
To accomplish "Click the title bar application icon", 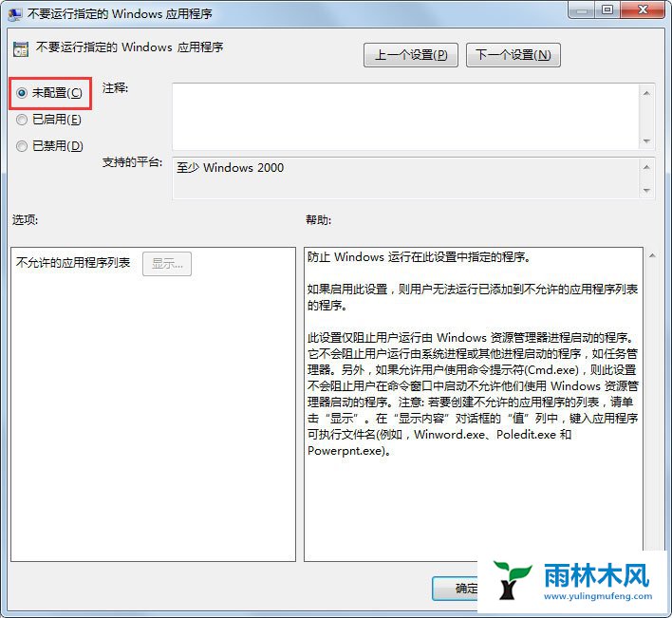I will click(15, 13).
